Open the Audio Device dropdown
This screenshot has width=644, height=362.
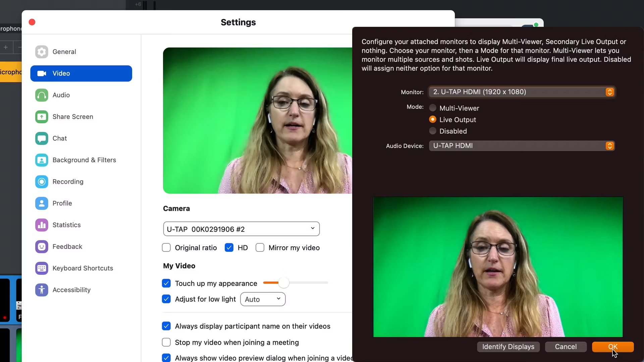(522, 146)
